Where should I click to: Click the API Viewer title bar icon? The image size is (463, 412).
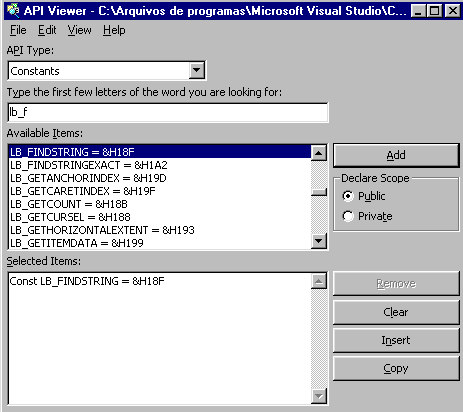(x=13, y=11)
